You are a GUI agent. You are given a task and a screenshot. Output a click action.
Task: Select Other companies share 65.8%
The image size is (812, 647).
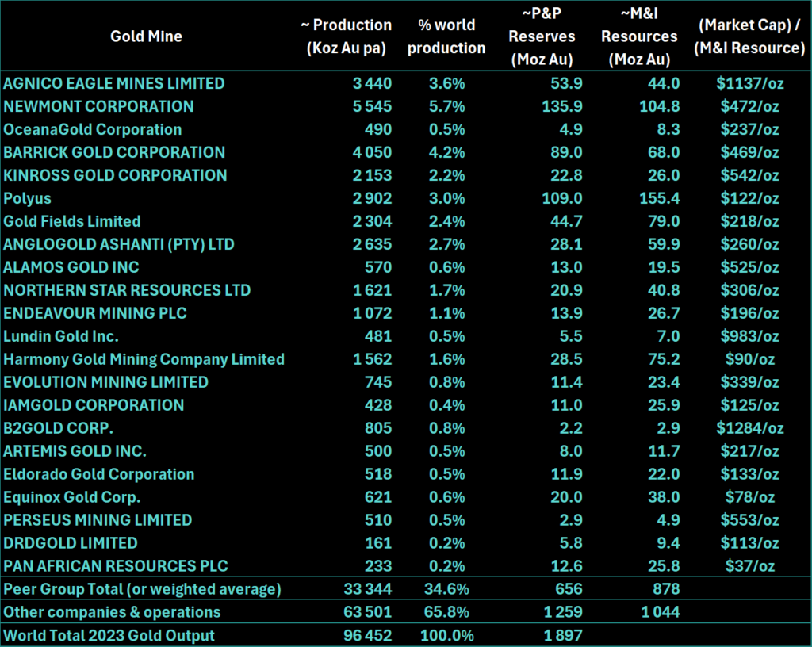(446, 612)
